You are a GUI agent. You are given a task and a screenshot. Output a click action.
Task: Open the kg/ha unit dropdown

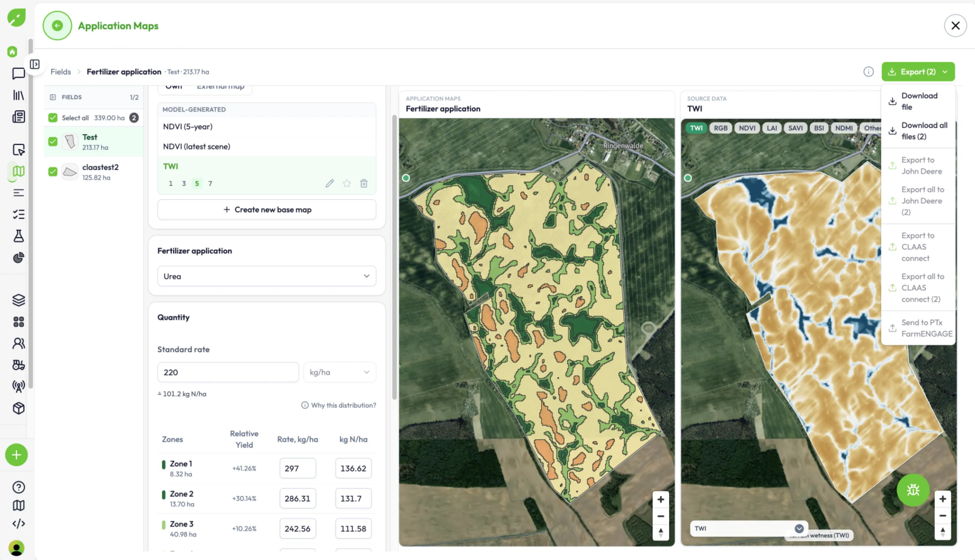[x=339, y=372]
